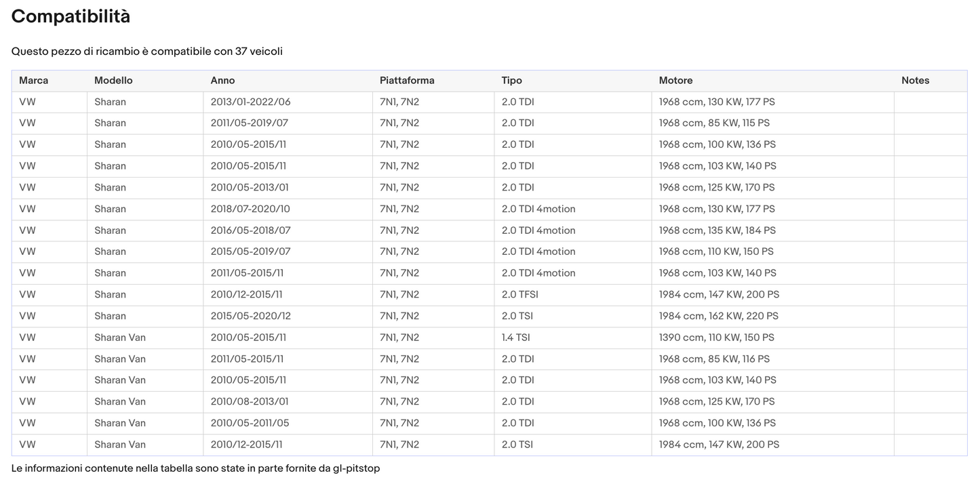Click the 1968 ccm, 85 KW, 116 PS cell
This screenshot has height=484, width=980.
click(x=714, y=359)
